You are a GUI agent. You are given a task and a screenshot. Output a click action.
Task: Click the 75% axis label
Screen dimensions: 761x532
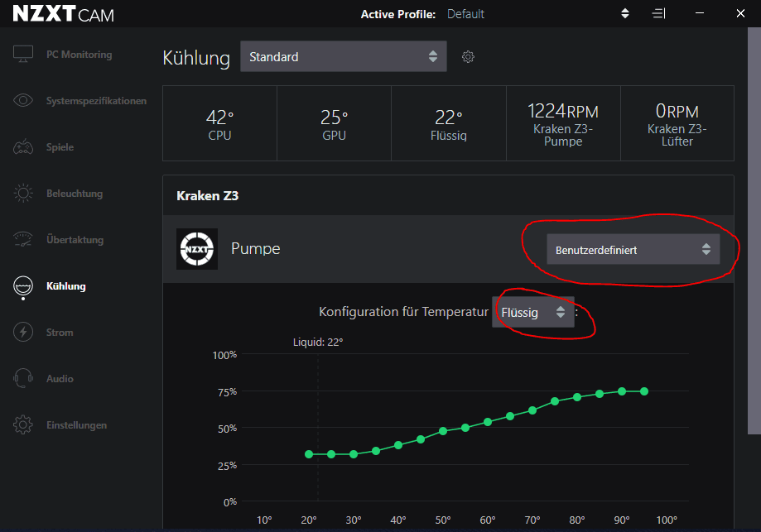pos(227,392)
